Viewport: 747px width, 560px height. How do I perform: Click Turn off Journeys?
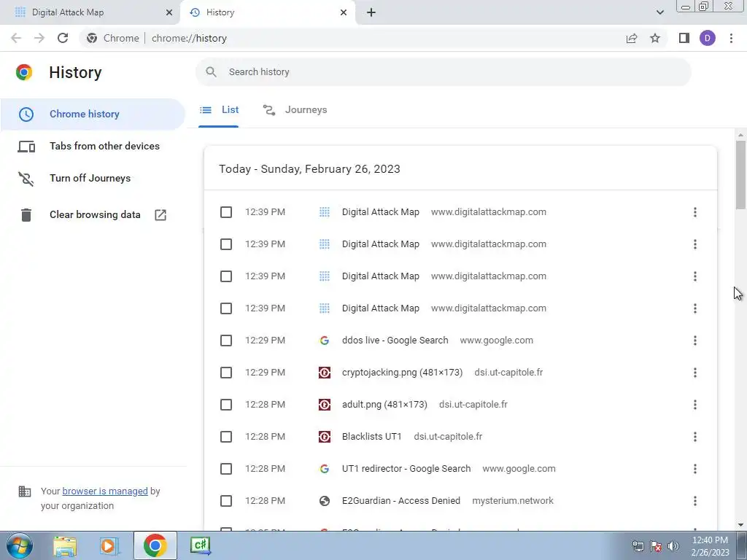(93, 178)
